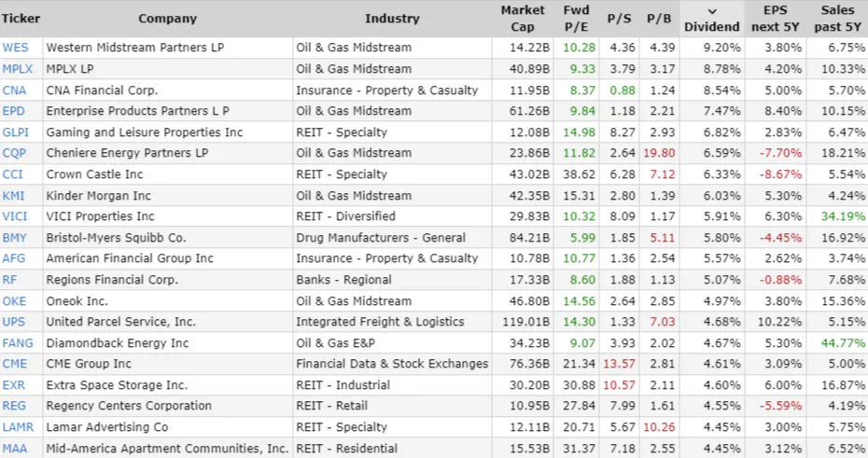Screen dimensions: 868x458
Task: Sort by P/B column header
Action: coord(659,19)
